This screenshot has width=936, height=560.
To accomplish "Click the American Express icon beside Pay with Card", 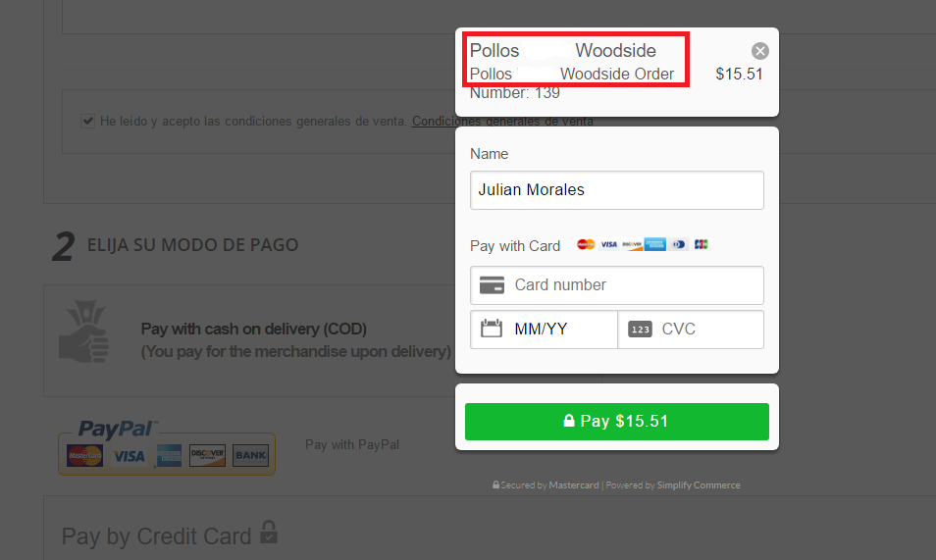I will point(654,244).
